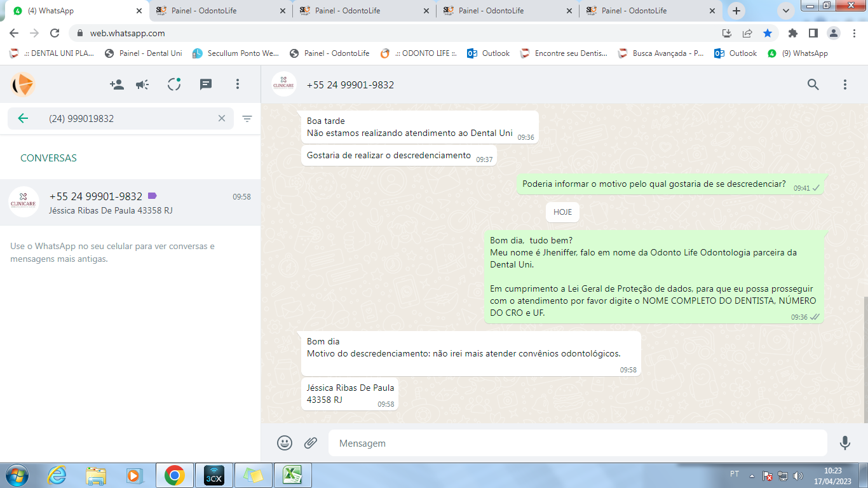
Task: Open the chat header three-dot menu
Action: [845, 85]
